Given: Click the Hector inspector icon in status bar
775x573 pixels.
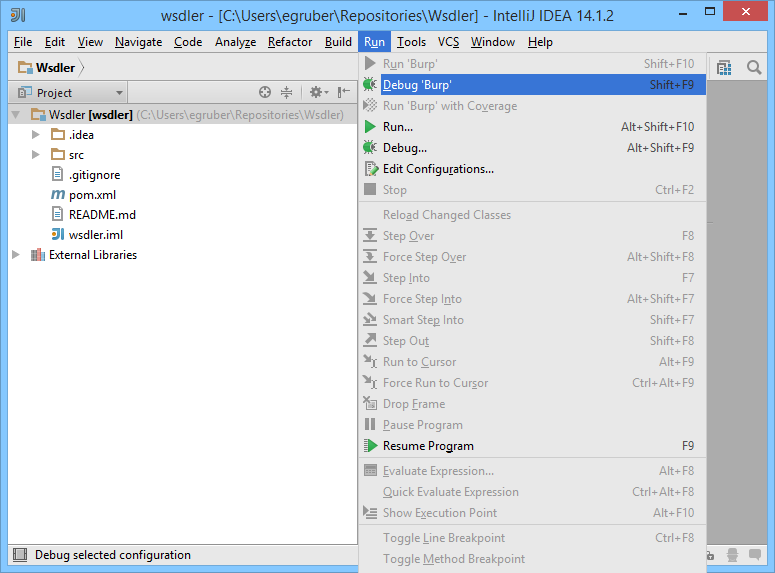Looking at the screenshot, I should 732,555.
